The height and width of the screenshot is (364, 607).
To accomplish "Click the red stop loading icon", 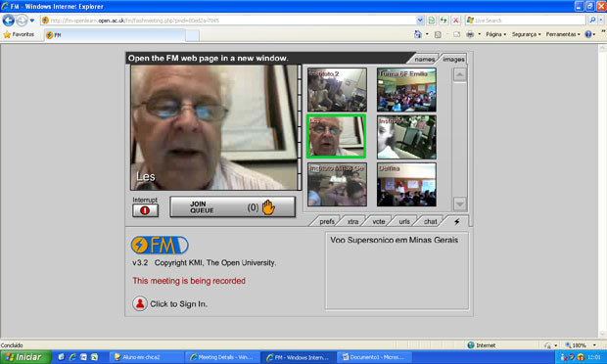I will 456,21.
